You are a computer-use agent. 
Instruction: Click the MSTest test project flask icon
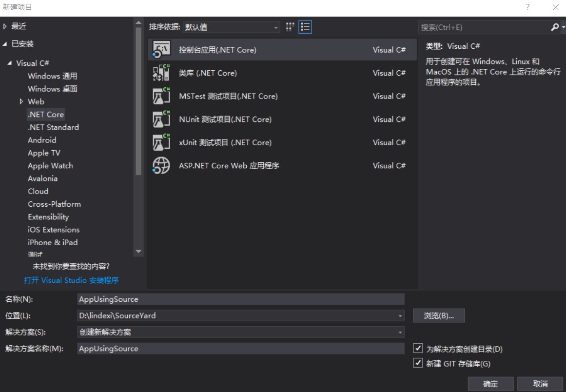161,96
